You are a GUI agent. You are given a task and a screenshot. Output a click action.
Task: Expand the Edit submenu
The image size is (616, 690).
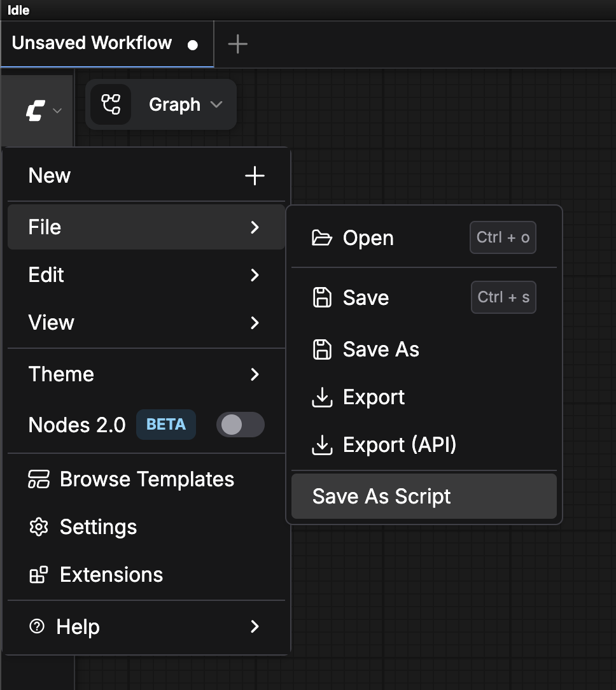[x=145, y=275]
